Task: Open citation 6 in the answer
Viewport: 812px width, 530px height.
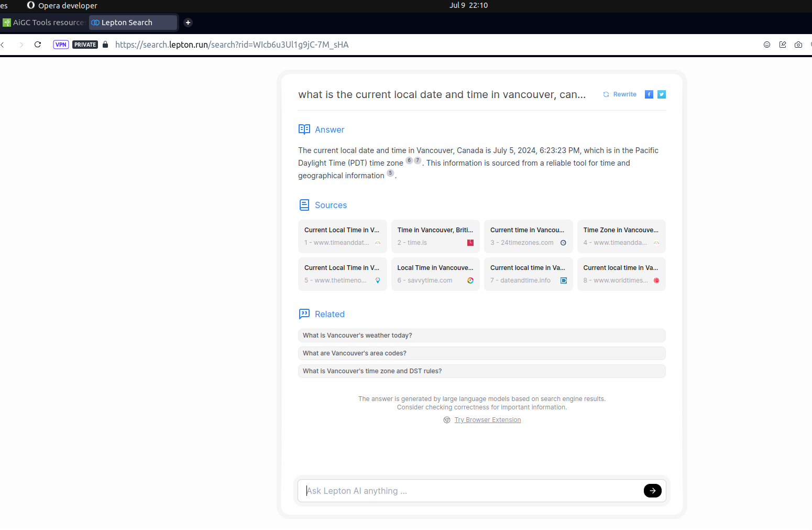Action: (409, 160)
